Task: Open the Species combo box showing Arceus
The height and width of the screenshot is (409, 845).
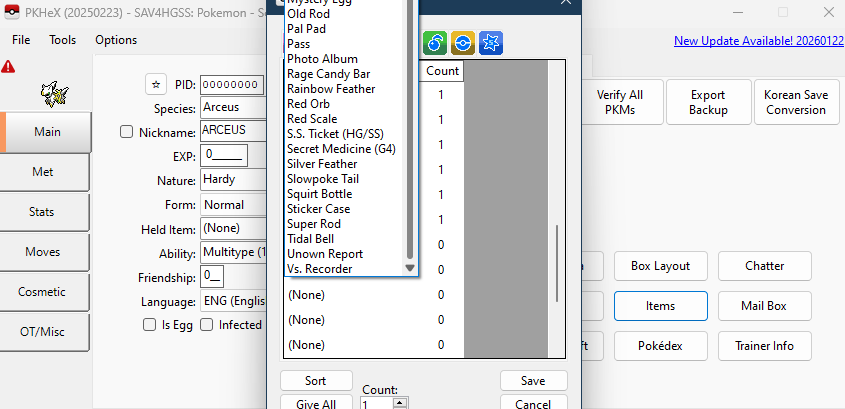Action: point(234,107)
